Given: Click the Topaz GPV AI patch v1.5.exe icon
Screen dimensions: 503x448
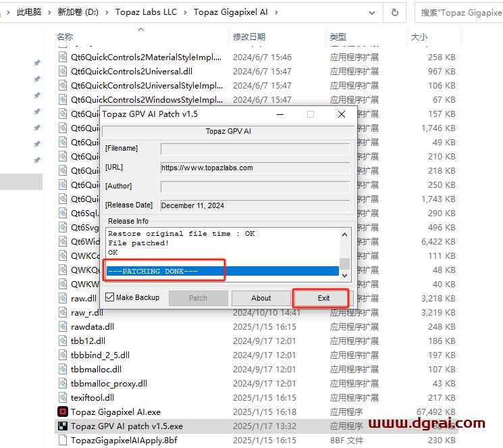Looking at the screenshot, I should coord(63,426).
